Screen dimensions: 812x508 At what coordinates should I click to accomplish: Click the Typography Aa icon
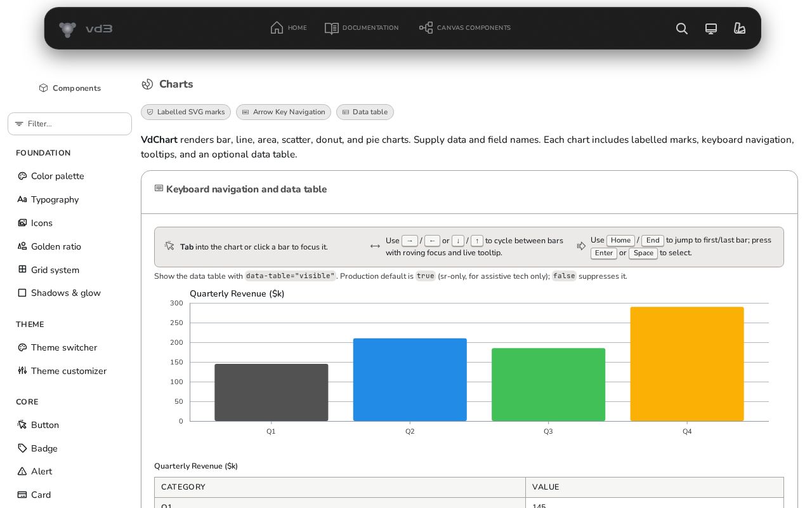coord(22,199)
